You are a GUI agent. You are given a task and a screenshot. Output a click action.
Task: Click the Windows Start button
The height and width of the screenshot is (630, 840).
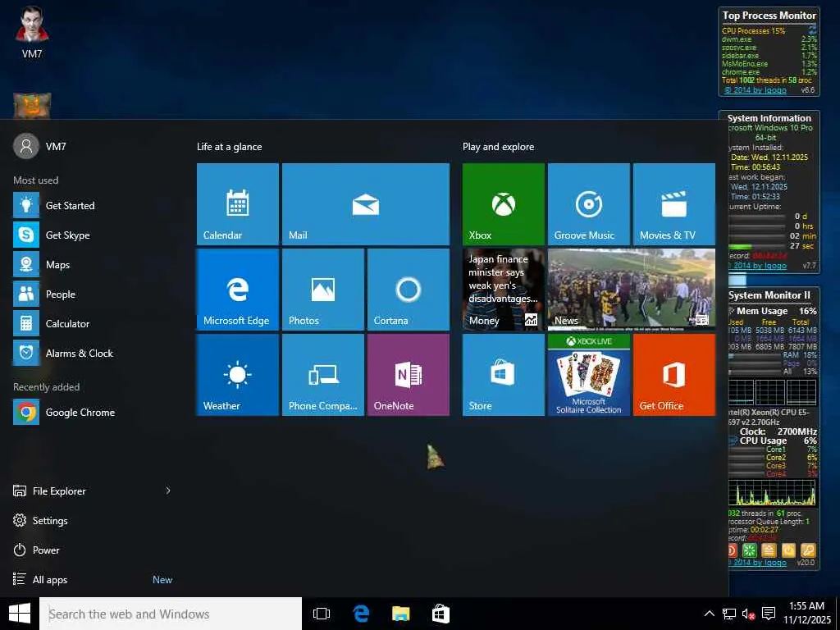(20, 614)
